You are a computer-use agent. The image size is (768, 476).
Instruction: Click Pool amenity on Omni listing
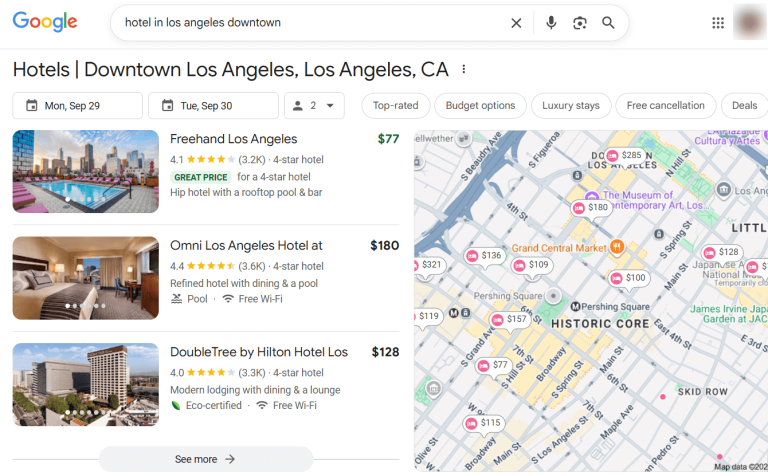pyautogui.click(x=189, y=299)
